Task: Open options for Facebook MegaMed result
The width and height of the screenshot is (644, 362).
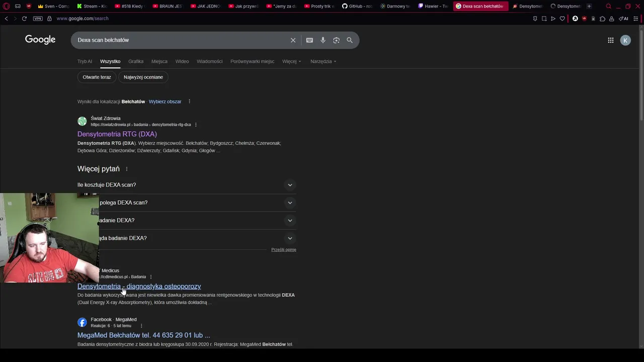Action: [141, 326]
